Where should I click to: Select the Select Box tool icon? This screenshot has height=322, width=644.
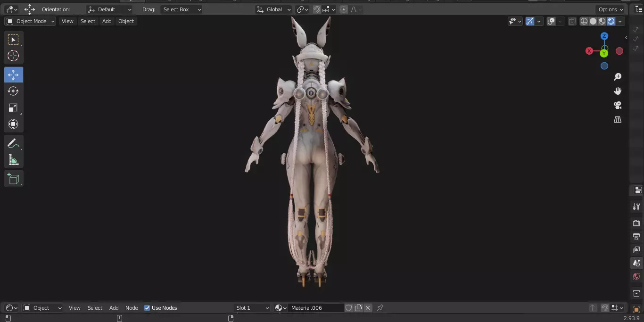(13, 40)
